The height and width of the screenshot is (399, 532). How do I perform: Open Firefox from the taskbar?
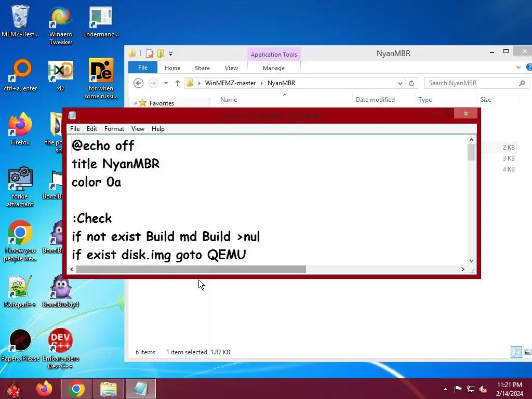[x=44, y=389]
